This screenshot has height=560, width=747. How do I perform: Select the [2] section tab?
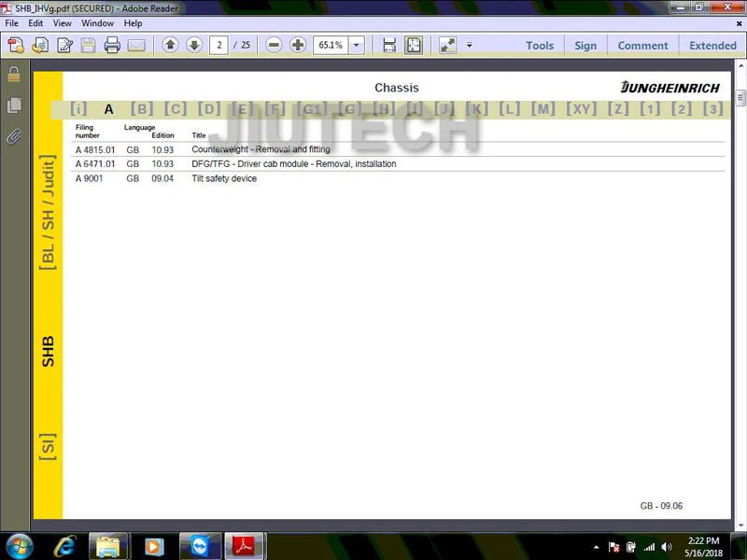(x=682, y=109)
